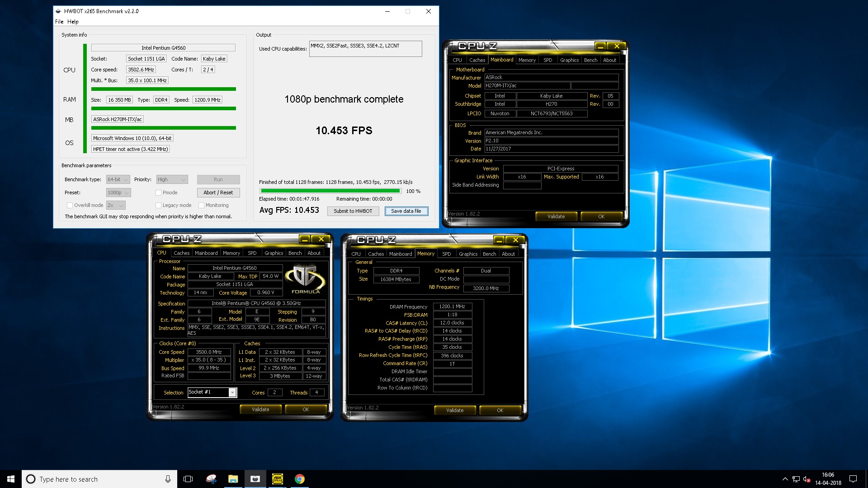The height and width of the screenshot is (488, 868).
Task: Open Mainboard tab in CPU window
Action: (206, 253)
